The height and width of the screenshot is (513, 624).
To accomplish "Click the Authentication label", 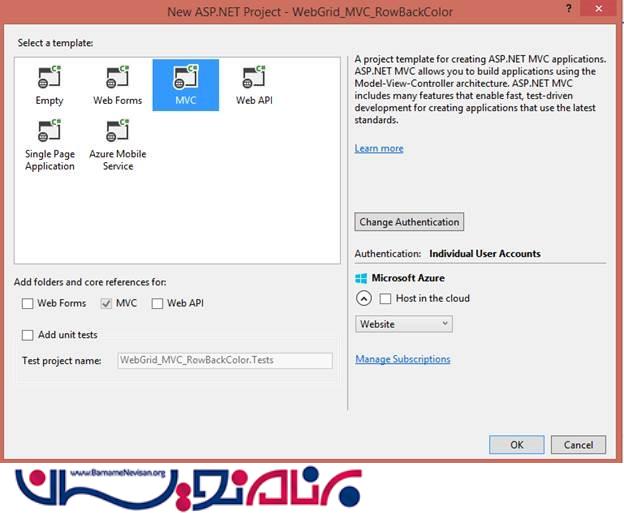I will pos(388,254).
